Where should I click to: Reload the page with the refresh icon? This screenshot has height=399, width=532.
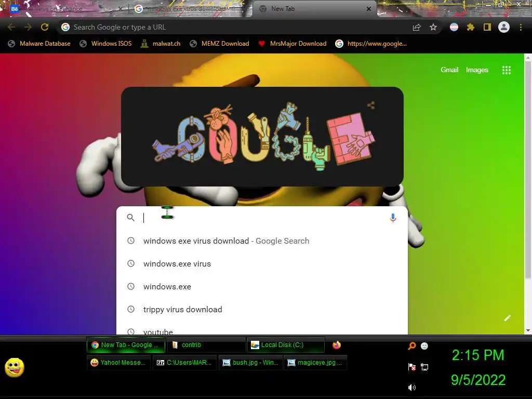tap(45, 27)
